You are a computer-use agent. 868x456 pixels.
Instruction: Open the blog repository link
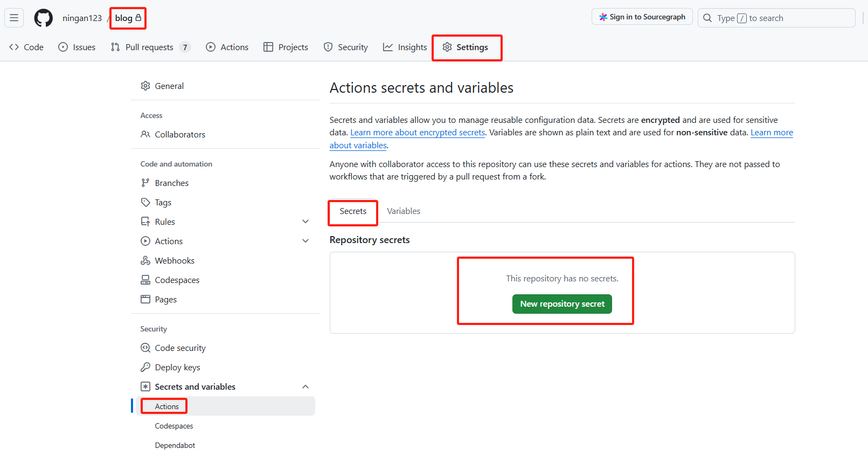[123, 18]
